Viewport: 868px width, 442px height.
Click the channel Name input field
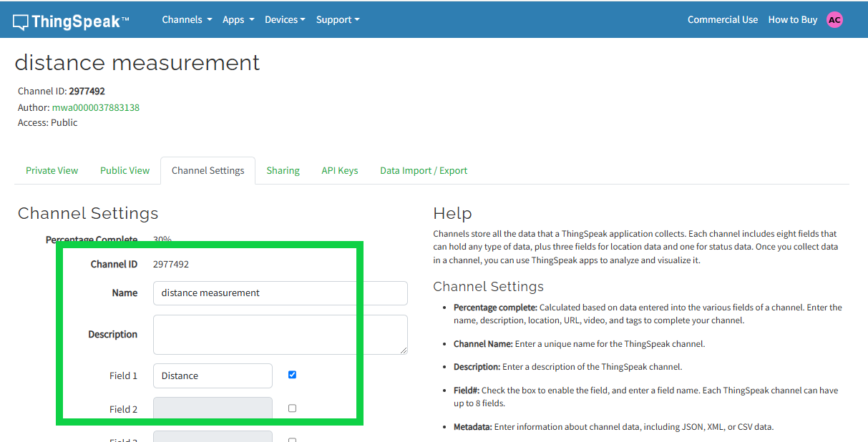281,293
